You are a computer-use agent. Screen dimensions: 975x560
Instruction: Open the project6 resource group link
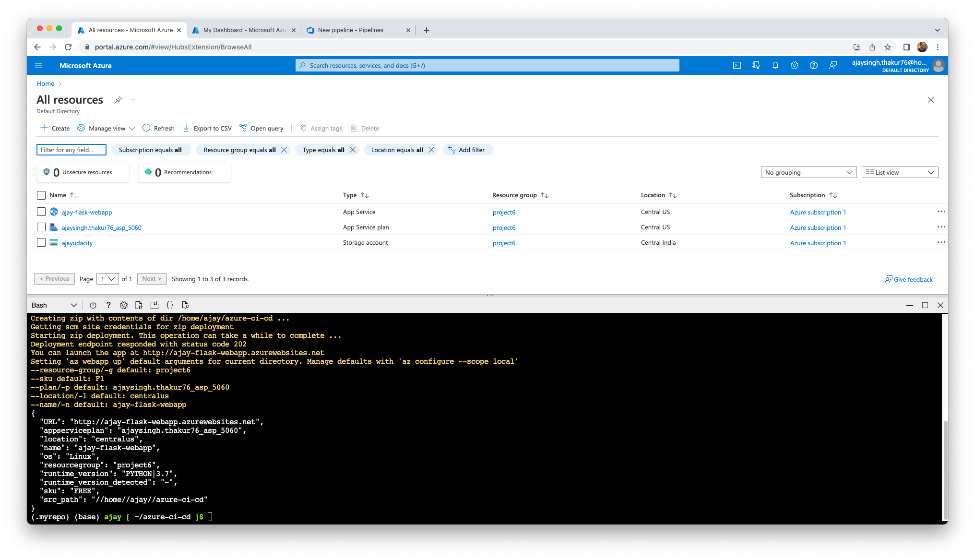(x=504, y=212)
